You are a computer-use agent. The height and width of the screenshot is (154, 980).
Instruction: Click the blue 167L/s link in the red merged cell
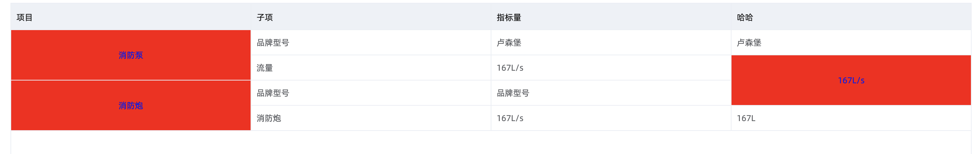(851, 80)
